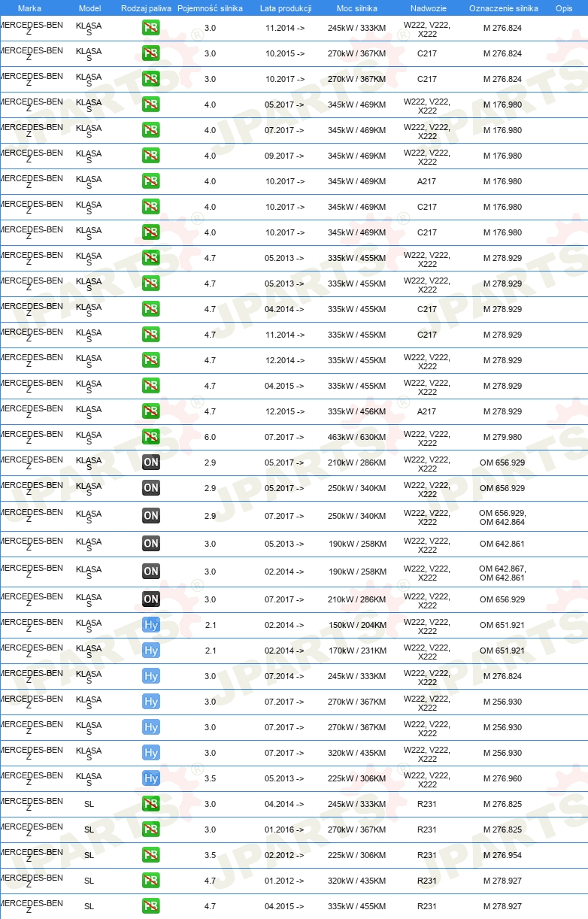Select the M 279.980 engine code
This screenshot has height=919, width=588.
pos(502,438)
